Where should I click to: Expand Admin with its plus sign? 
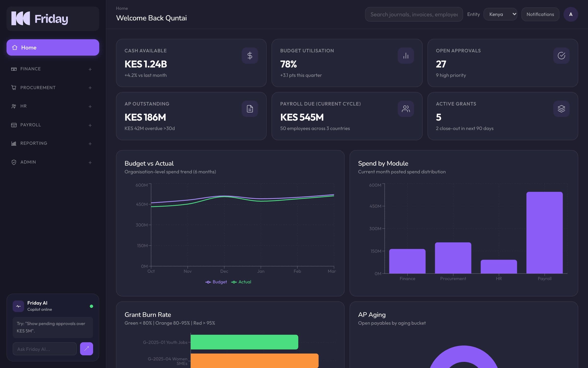(x=90, y=163)
